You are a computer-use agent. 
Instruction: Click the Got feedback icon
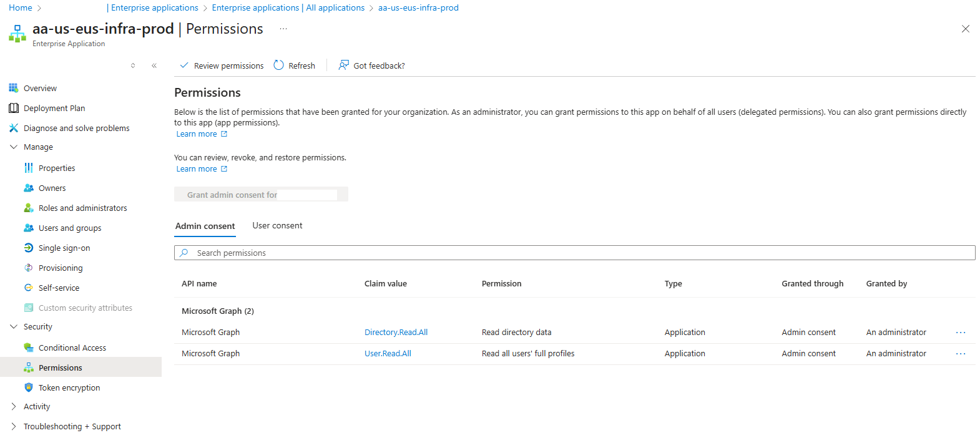[x=343, y=66]
